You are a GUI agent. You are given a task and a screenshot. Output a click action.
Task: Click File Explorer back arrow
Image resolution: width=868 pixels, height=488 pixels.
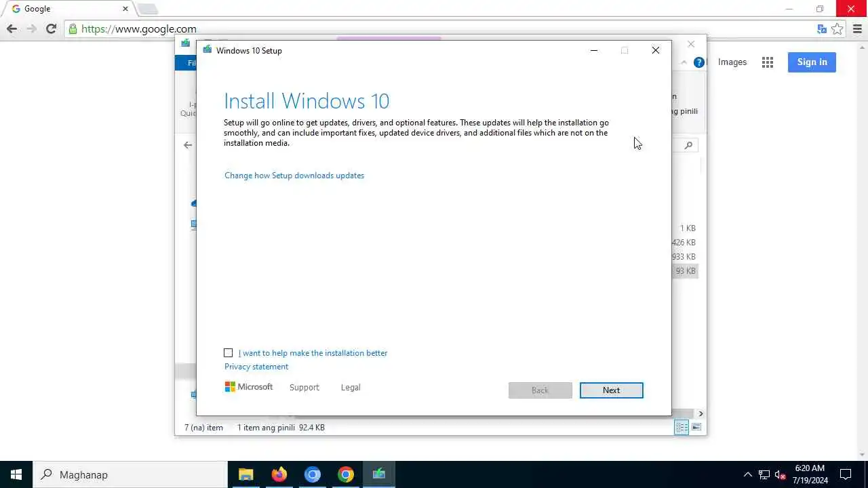(188, 145)
